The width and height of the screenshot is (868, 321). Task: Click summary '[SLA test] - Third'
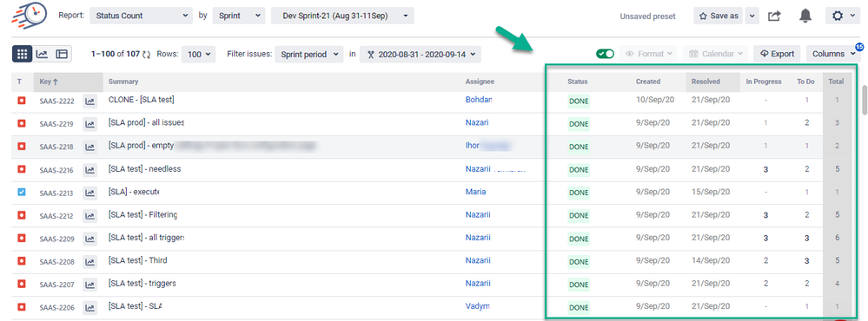[x=138, y=260]
